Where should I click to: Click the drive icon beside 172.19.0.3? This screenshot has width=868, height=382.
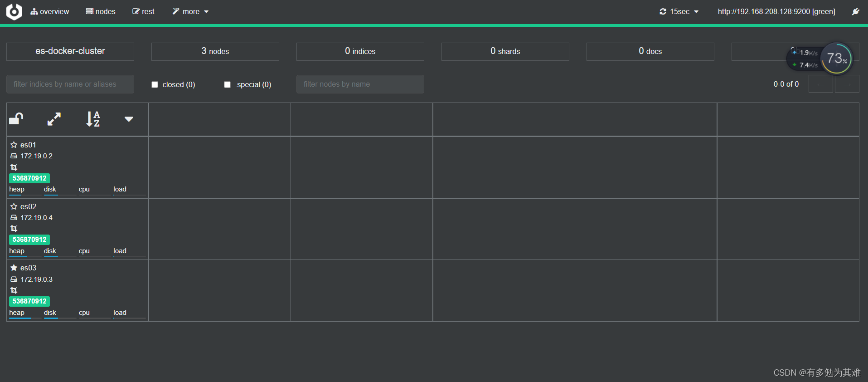(14, 279)
